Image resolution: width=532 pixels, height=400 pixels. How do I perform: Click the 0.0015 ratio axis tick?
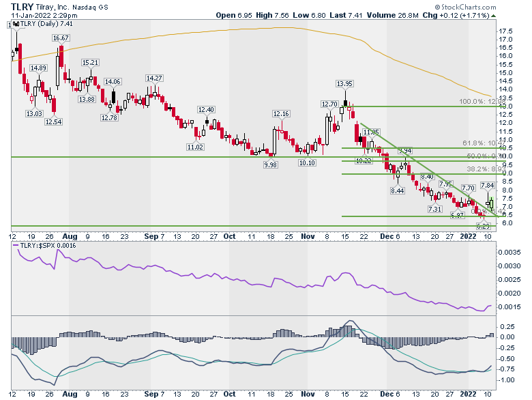[509, 307]
